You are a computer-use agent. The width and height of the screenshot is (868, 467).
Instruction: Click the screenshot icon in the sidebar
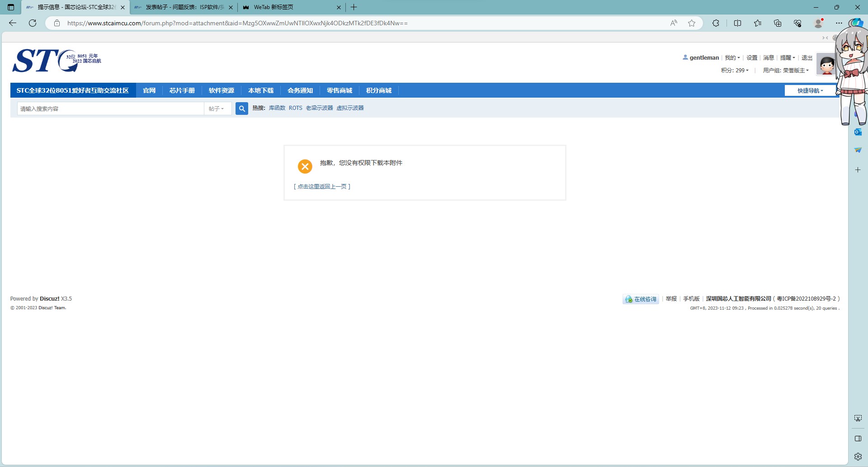[858, 418]
